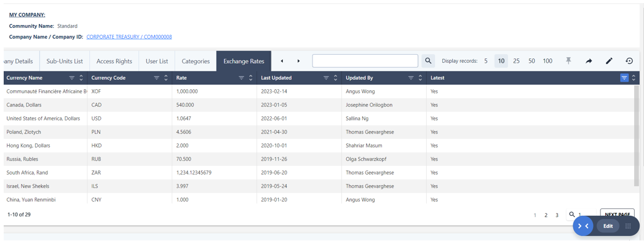Click the 2021-04-30 date cell
Screen dimensions: 644x241
point(300,132)
